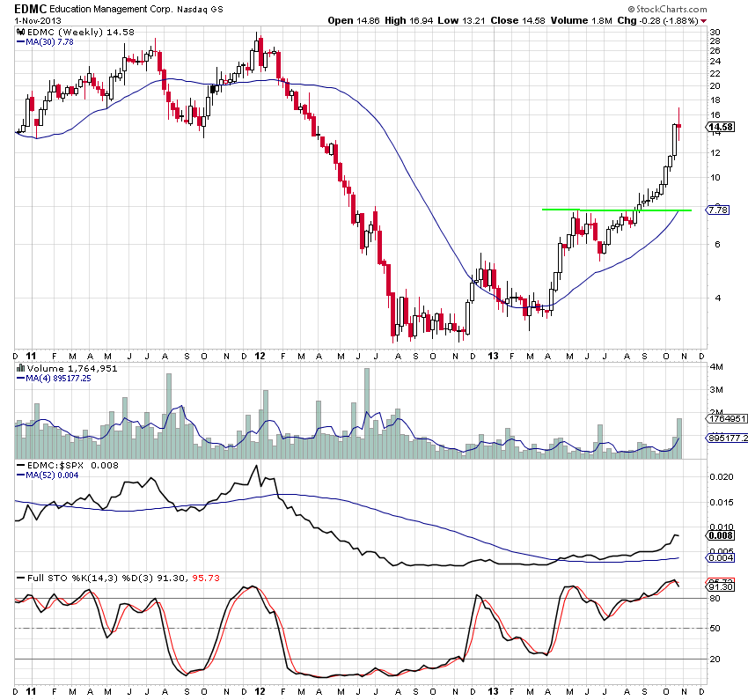The image size is (748, 700).
Task: Click the Education Management Corp. company name
Action: point(111,9)
